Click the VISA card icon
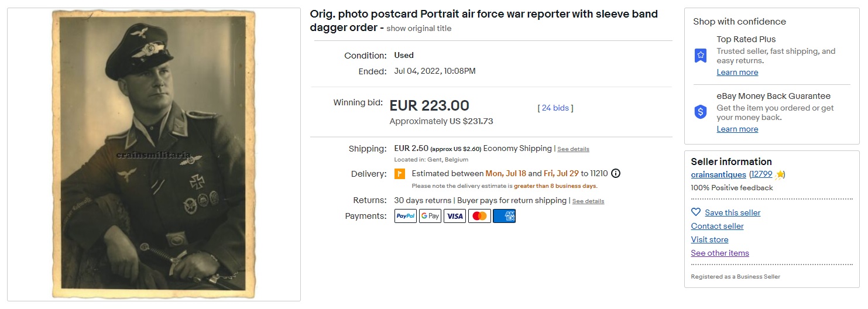 (455, 216)
